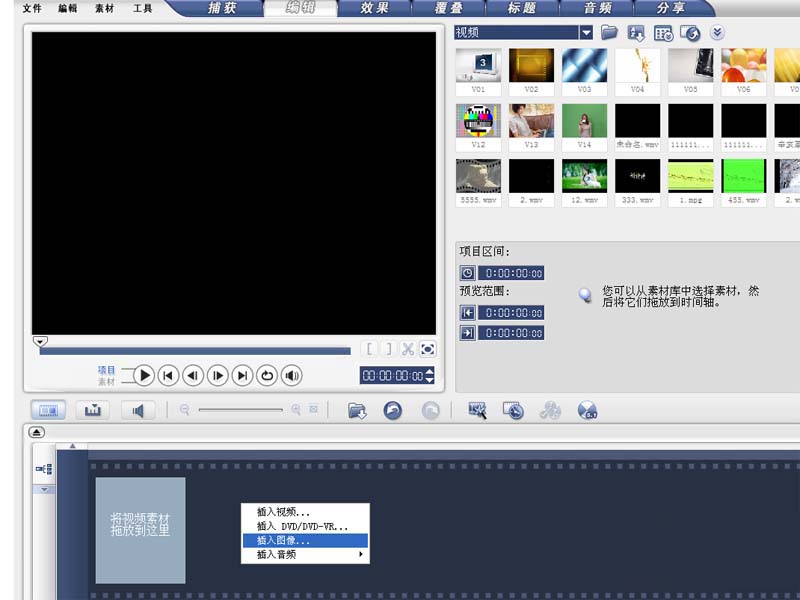Click the preview scrub bar

tap(195, 351)
